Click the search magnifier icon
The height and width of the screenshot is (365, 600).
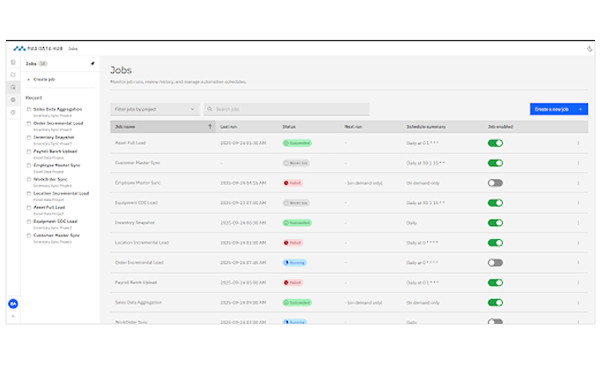point(210,109)
